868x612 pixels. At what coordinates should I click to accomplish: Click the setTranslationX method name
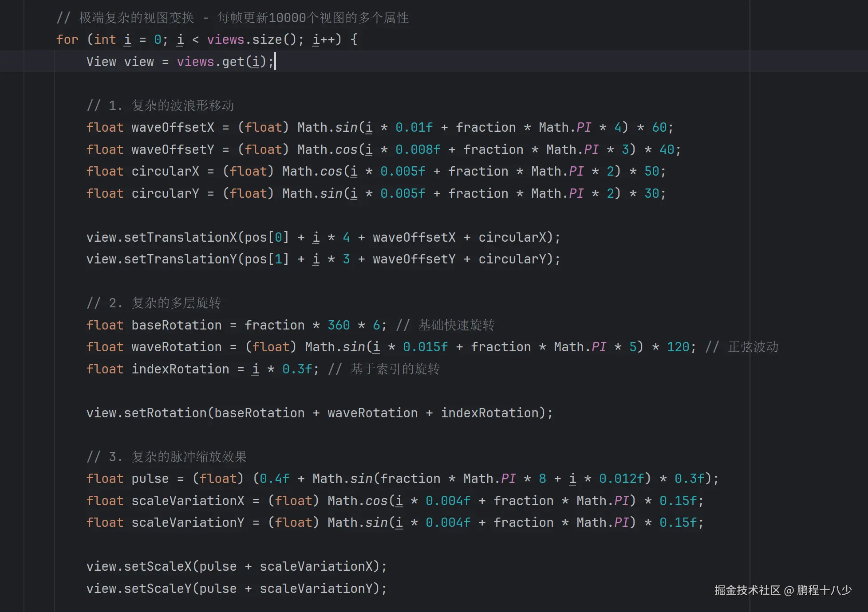[x=180, y=238]
